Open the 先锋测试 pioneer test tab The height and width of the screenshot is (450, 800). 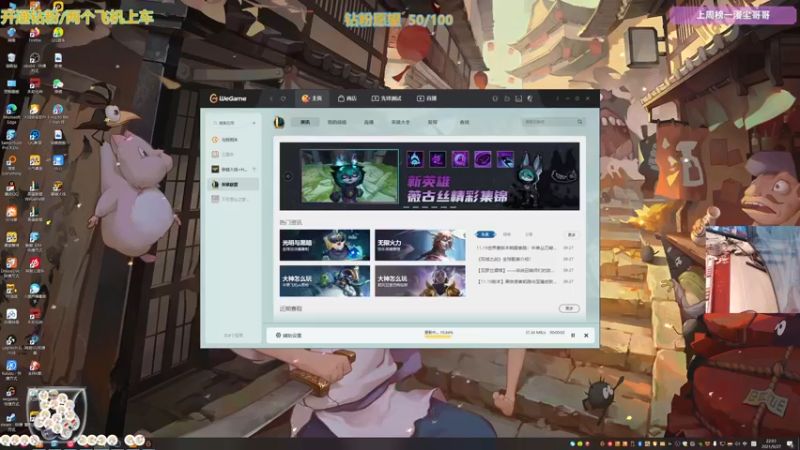386,98
